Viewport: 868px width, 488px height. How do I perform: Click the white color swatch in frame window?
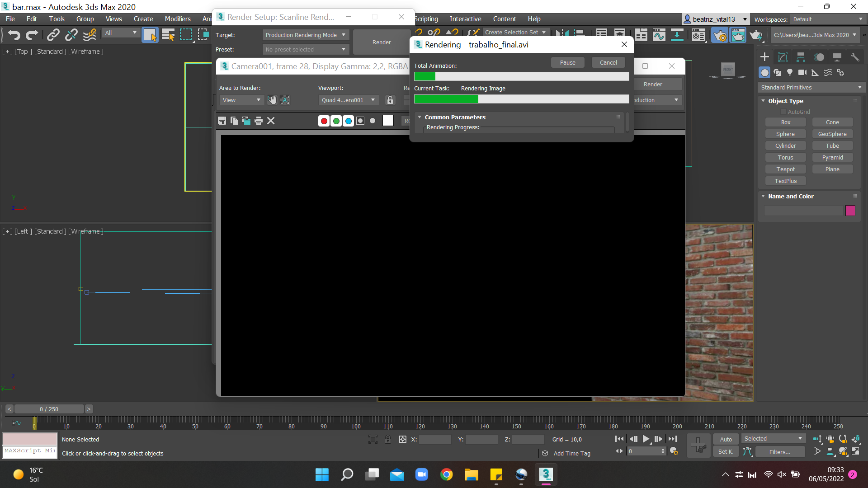pos(388,121)
